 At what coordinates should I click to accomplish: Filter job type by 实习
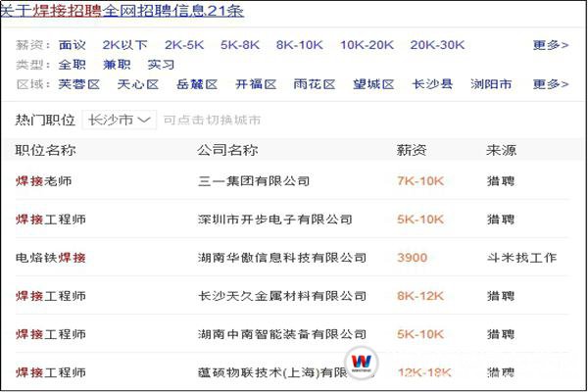pos(161,65)
